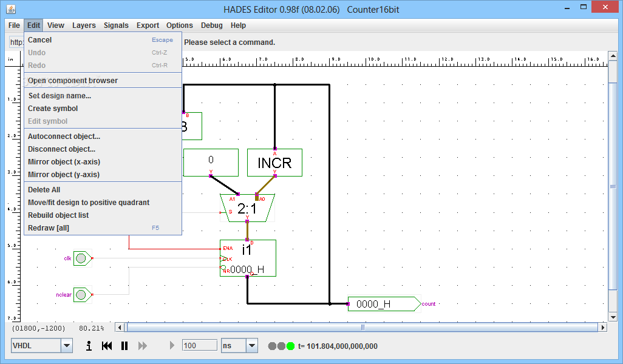Select the constant 0 component
The width and height of the screenshot is (623, 364).
(x=211, y=163)
